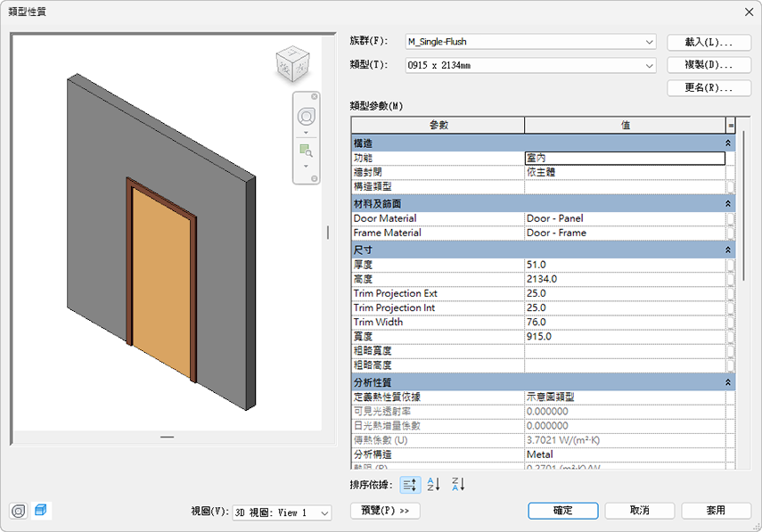Open the Steering Wheels dropdown arrow

click(x=307, y=133)
